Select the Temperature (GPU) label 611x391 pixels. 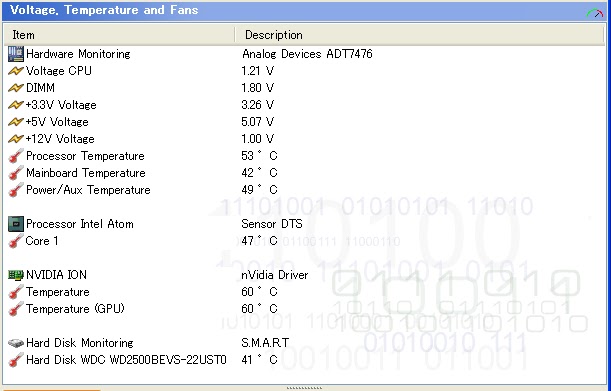coord(75,309)
